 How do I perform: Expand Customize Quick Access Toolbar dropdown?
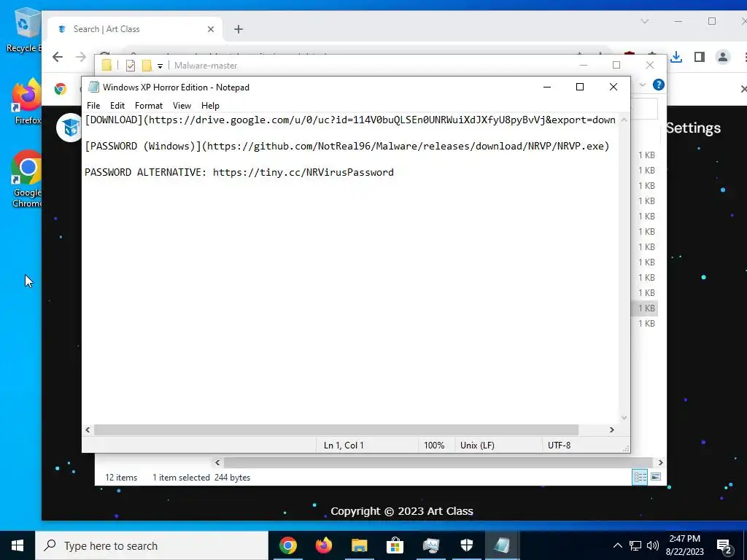(160, 66)
